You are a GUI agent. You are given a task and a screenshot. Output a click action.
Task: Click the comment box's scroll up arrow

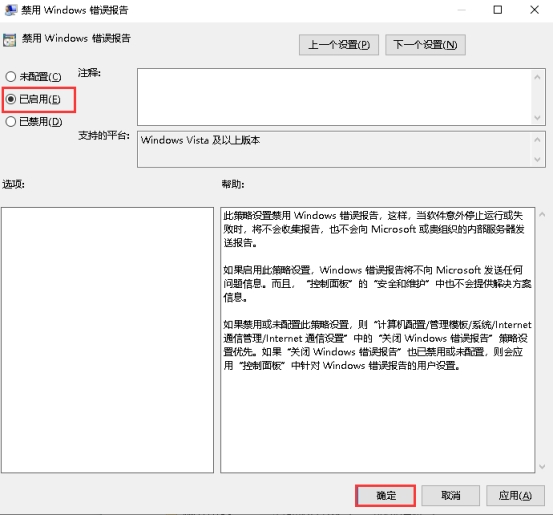coord(537,77)
